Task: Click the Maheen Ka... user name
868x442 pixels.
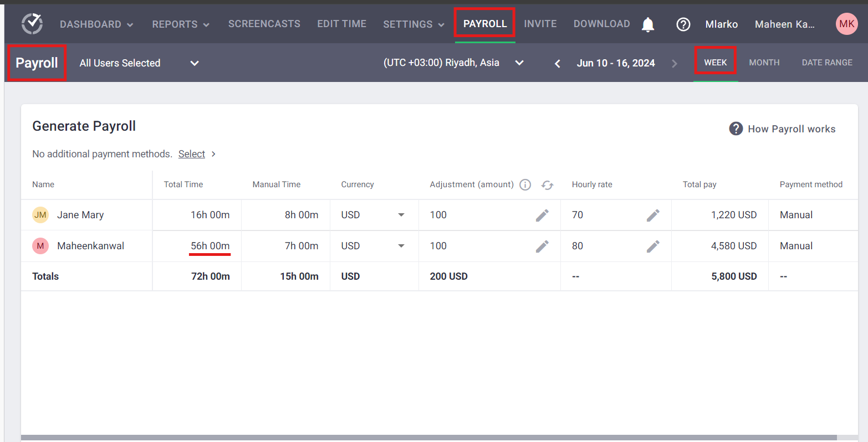Action: (x=785, y=24)
